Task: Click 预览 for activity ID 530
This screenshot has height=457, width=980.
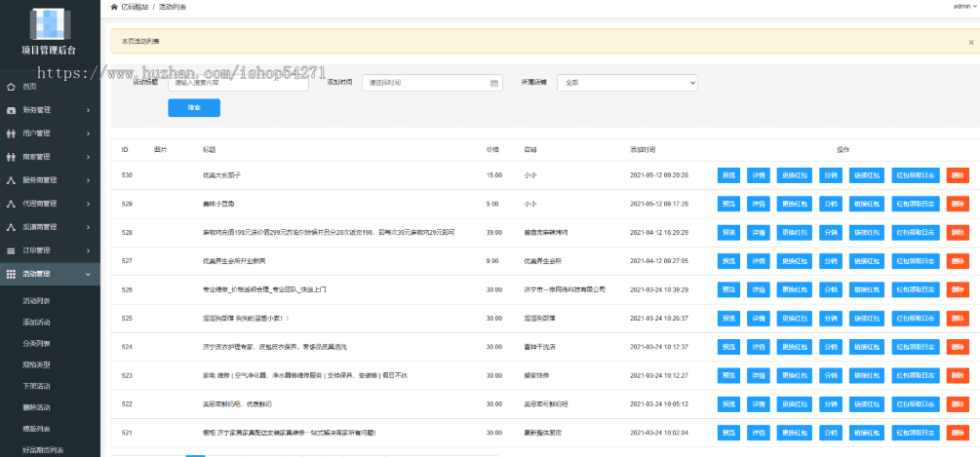Action: click(x=728, y=175)
